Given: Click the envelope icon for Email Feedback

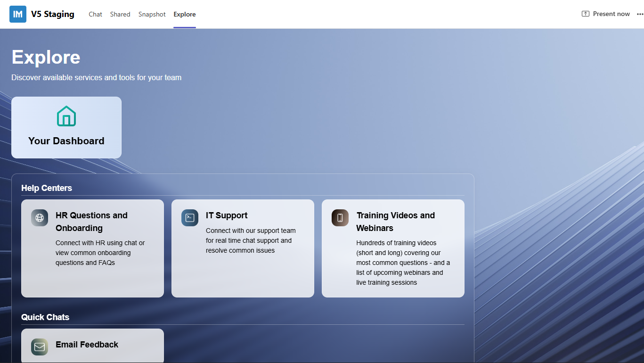Looking at the screenshot, I should (40, 347).
